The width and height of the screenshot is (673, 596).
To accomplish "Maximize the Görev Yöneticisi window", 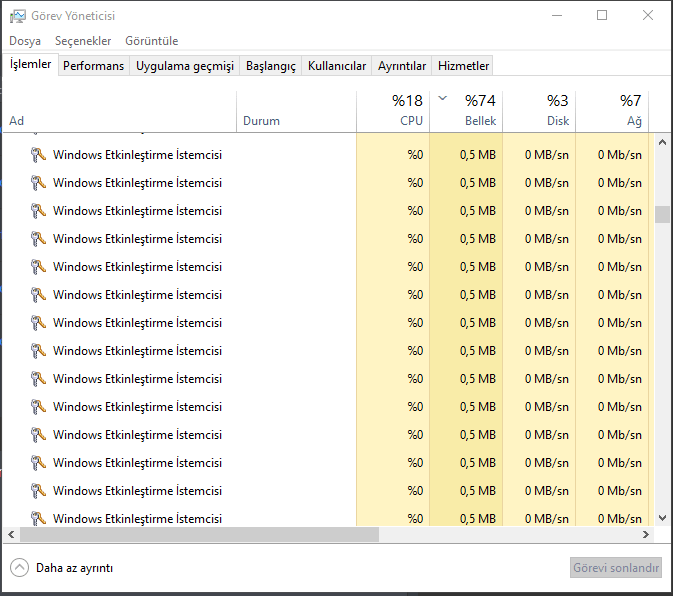I will pyautogui.click(x=602, y=15).
